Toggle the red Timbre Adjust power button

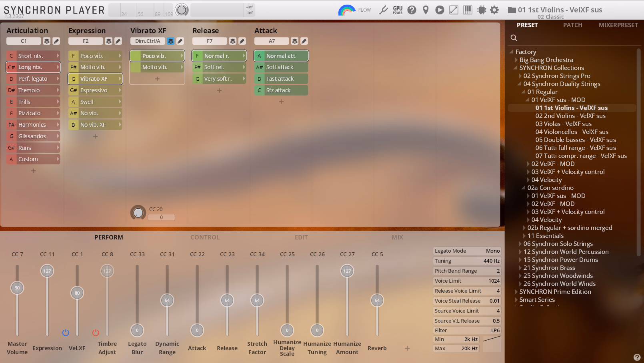tap(96, 333)
